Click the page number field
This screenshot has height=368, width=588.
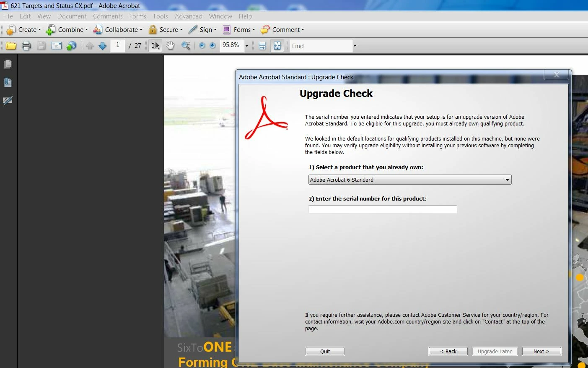click(118, 45)
